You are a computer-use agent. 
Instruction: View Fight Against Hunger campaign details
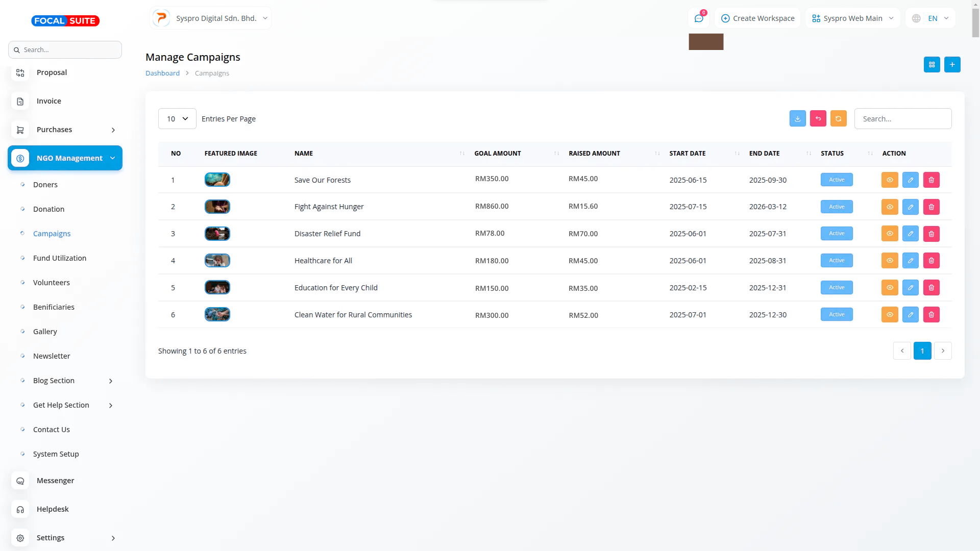pos(889,207)
